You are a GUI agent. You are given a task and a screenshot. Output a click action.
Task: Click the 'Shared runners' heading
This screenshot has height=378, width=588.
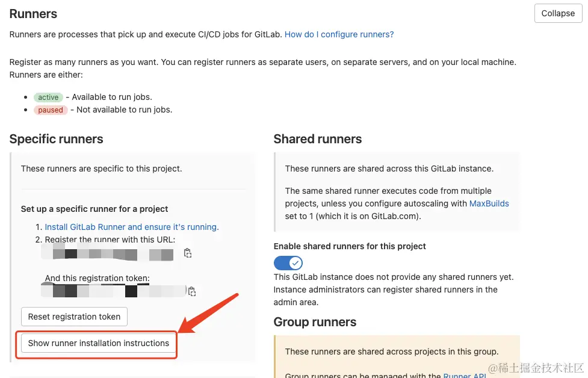click(318, 139)
